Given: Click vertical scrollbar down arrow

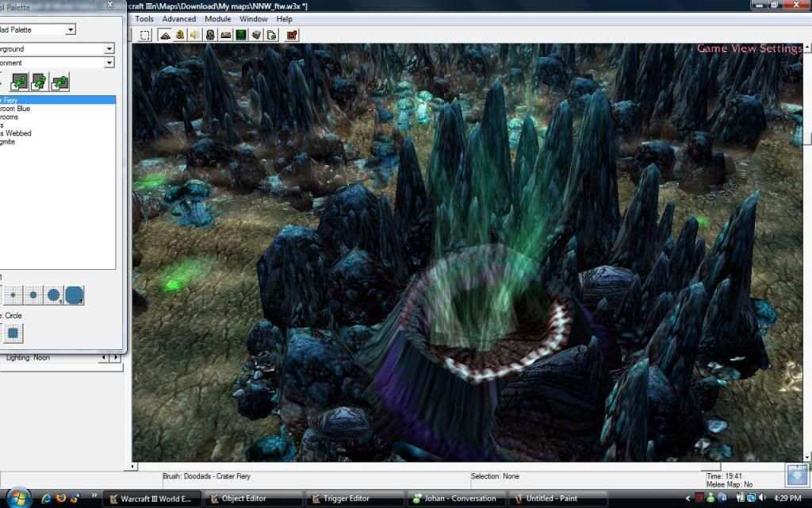Looking at the screenshot, I should point(806,458).
